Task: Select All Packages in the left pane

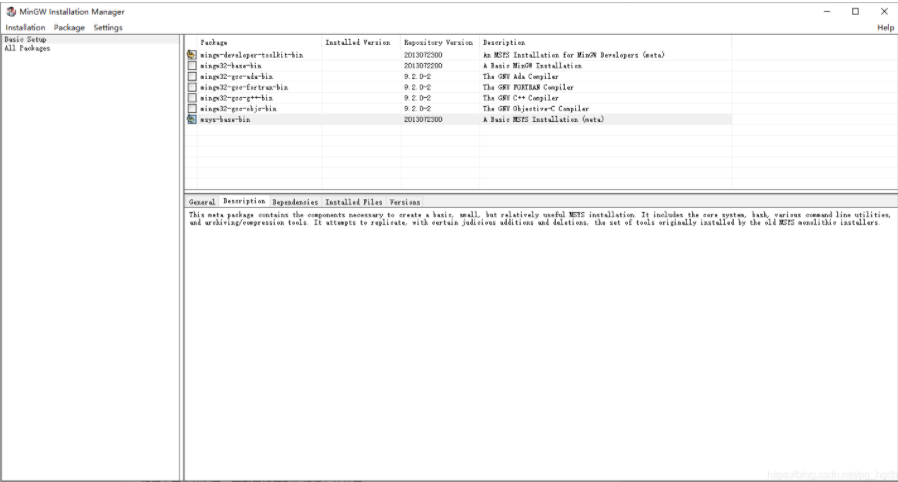Action: [x=27, y=49]
